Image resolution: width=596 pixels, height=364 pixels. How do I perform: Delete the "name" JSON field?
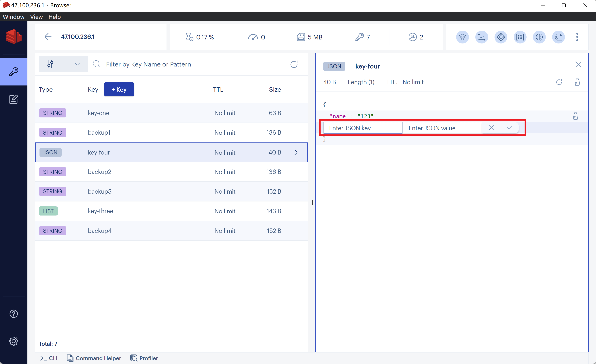(x=575, y=116)
